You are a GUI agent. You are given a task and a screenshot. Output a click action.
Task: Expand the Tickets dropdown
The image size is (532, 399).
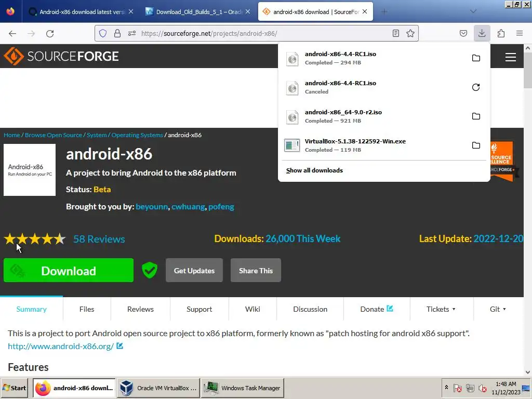(x=441, y=309)
